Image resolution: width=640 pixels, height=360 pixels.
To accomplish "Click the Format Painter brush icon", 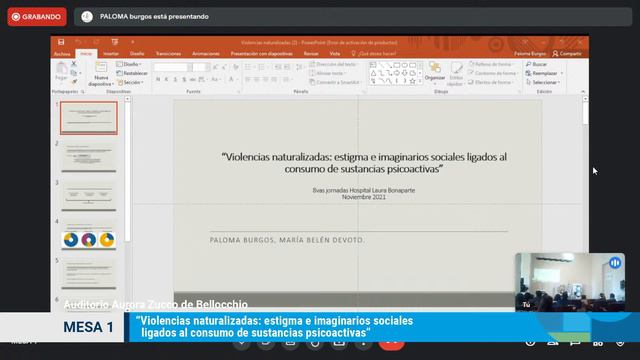I will coord(74,82).
